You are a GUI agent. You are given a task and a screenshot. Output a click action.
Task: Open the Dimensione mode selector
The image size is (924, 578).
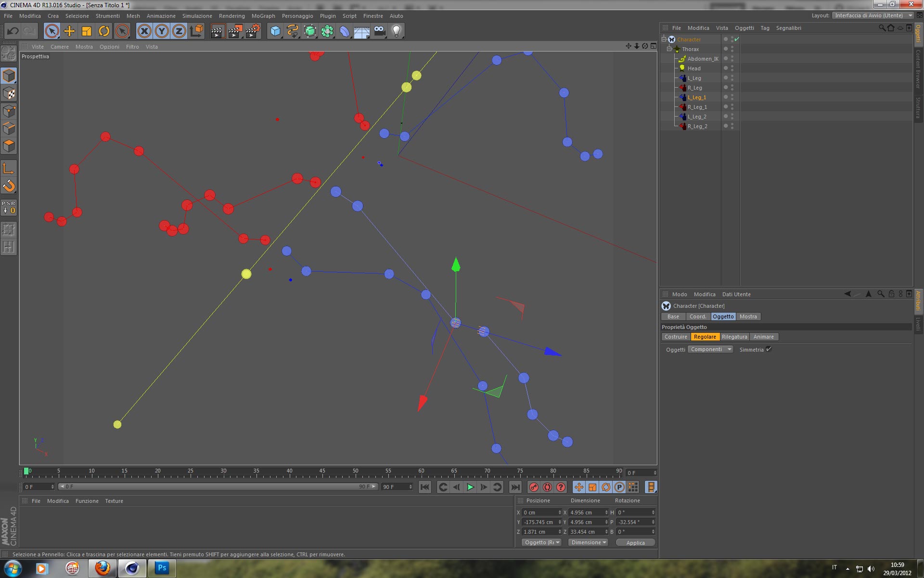tap(588, 542)
